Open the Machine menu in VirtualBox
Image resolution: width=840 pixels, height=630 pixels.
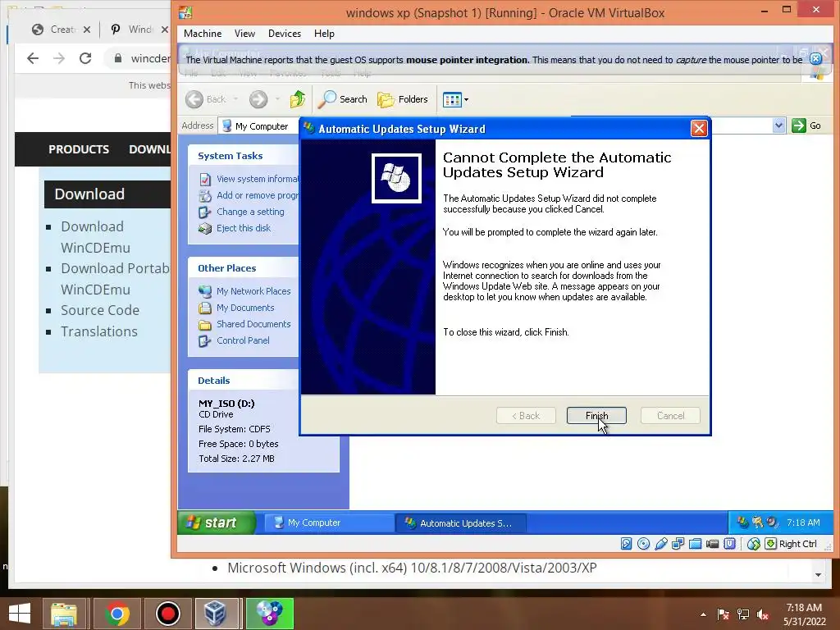[x=203, y=33]
